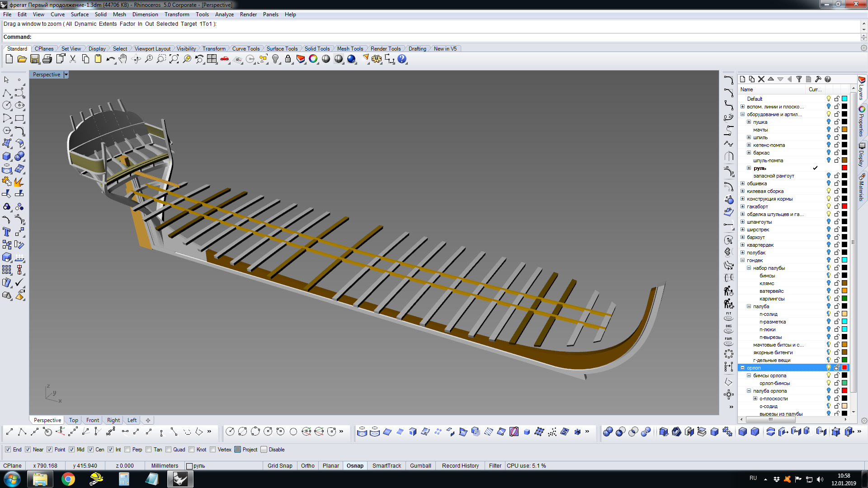Open the Analyze menu
Screen dimensions: 868x488
coord(224,14)
